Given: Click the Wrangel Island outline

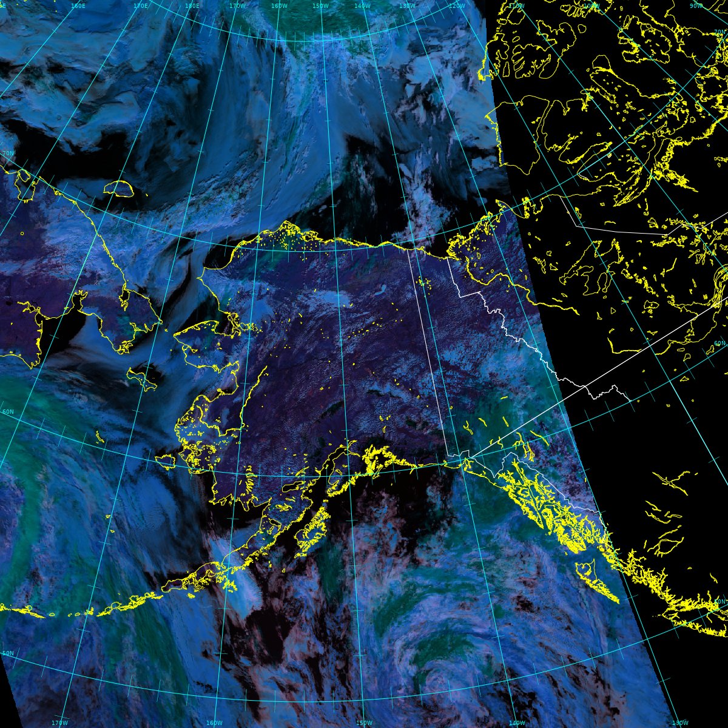Looking at the screenshot, I should 119,189.
